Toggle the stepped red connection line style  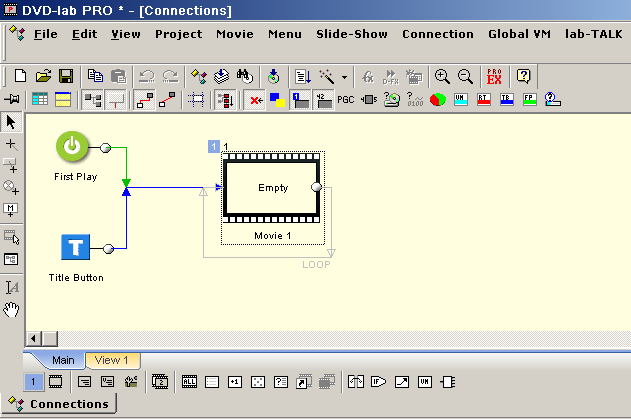click(144, 100)
